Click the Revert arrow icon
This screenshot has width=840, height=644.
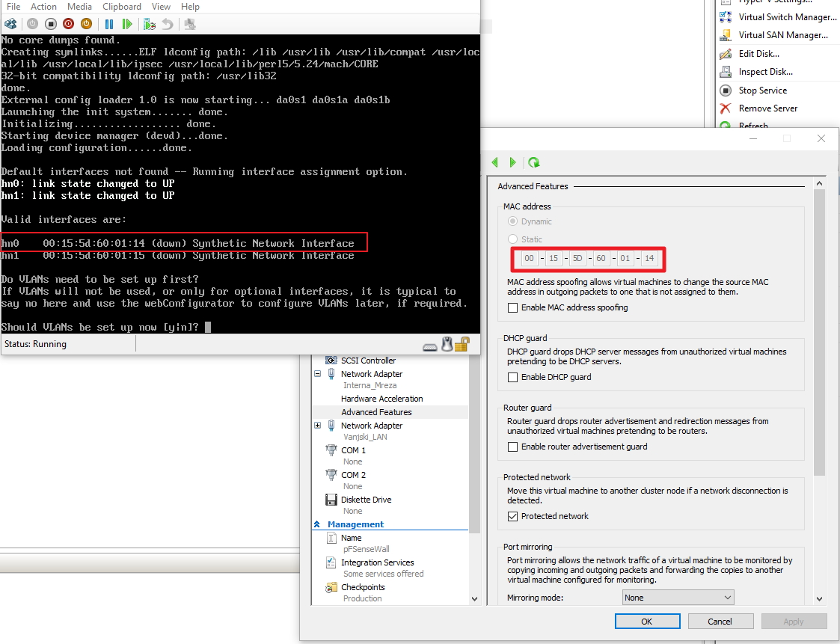point(168,24)
